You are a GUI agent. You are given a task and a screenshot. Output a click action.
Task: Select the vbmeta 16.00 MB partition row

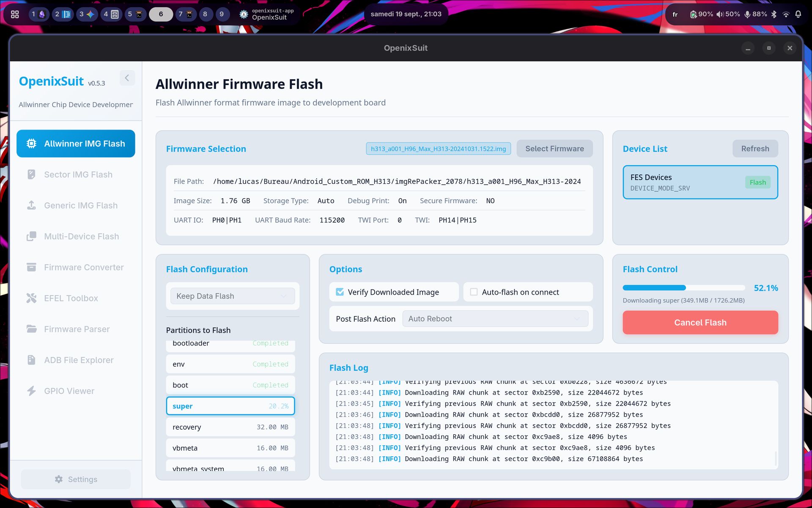pos(230,448)
